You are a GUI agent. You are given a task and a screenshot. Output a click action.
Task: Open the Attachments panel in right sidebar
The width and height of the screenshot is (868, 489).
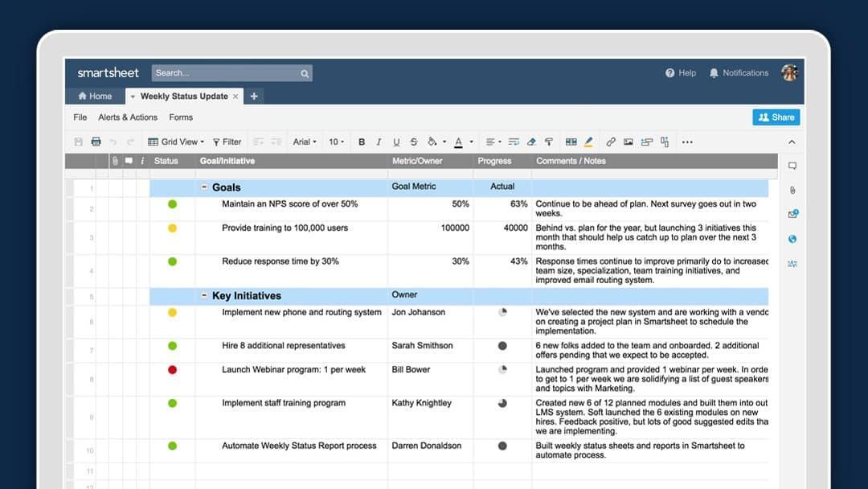point(792,190)
